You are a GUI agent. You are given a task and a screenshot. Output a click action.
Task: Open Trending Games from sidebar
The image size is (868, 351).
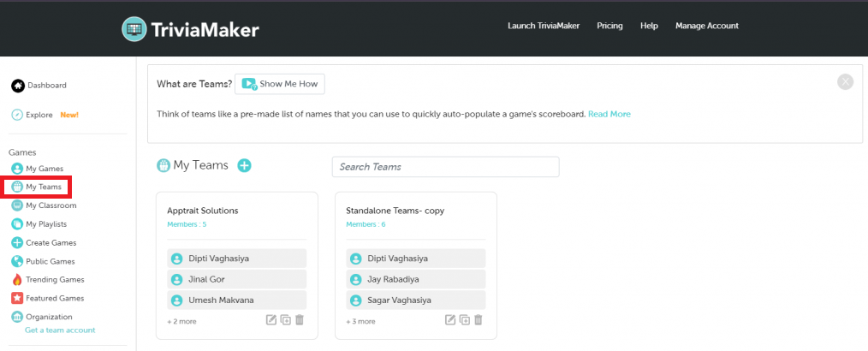[54, 280]
